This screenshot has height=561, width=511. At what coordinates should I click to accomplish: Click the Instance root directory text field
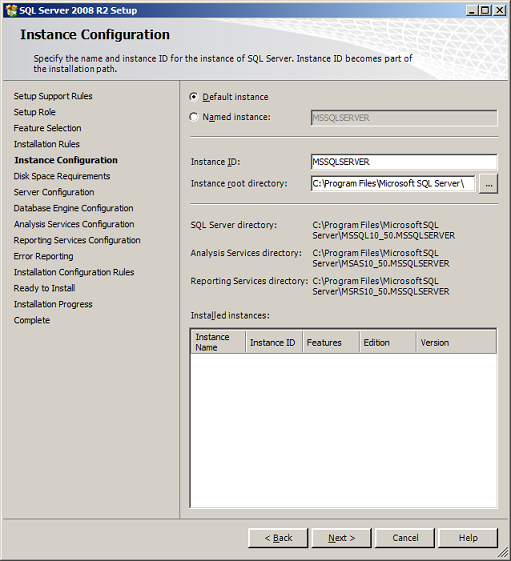(393, 184)
